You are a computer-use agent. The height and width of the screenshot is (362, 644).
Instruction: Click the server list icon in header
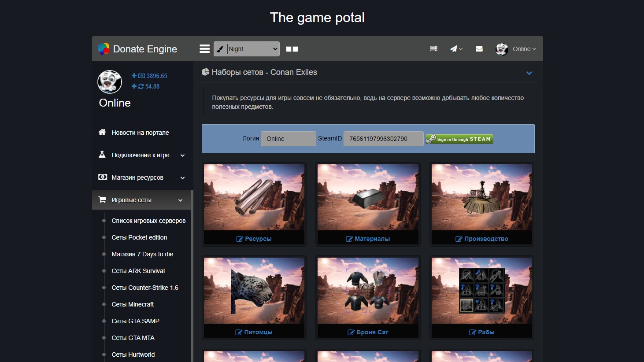[433, 49]
